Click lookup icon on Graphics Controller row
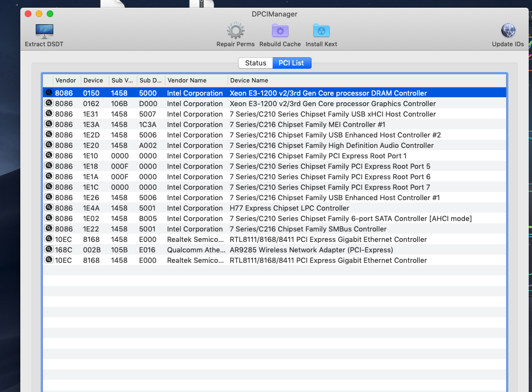 point(49,103)
